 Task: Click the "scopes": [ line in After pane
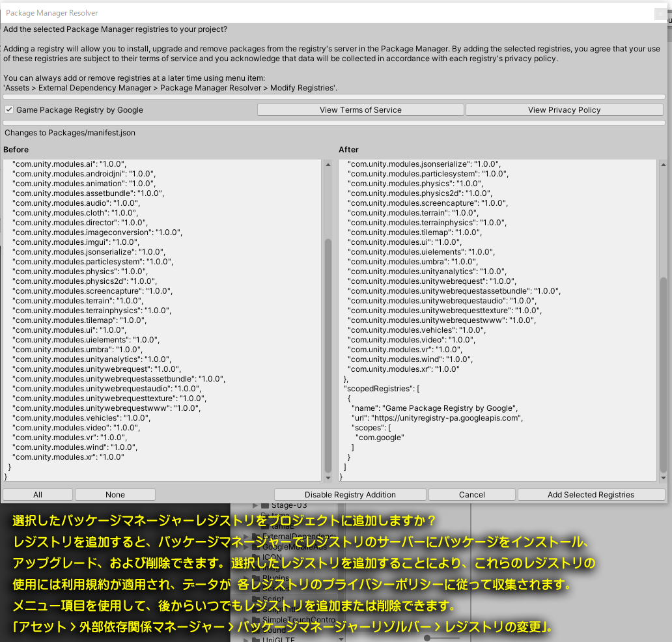(371, 428)
